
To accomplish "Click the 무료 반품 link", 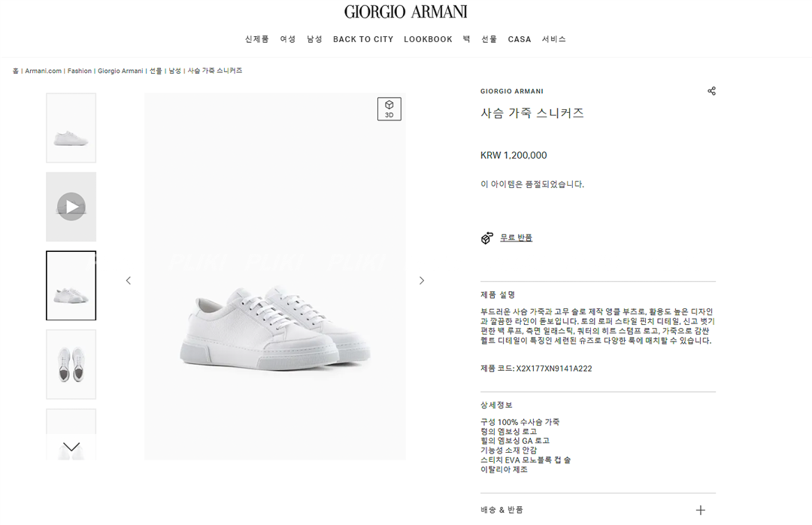I will click(x=516, y=238).
